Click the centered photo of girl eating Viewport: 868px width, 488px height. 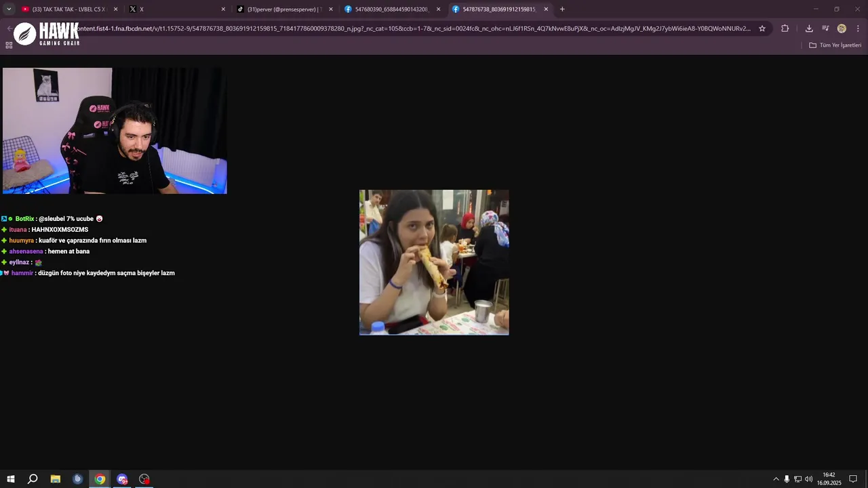434,262
